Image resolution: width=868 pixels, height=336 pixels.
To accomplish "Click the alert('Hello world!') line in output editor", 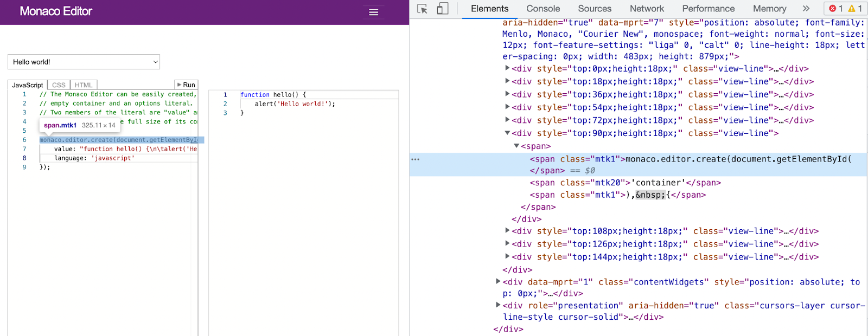I will [x=295, y=104].
